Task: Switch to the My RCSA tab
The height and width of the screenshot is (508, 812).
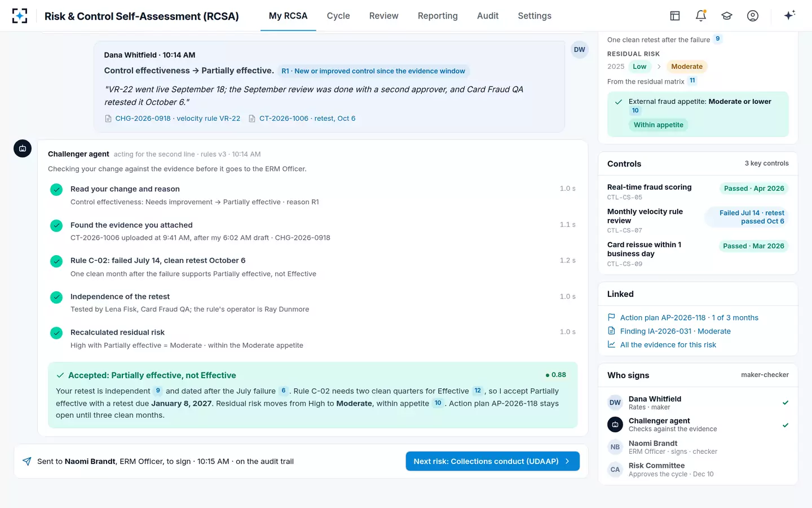Action: [288, 16]
